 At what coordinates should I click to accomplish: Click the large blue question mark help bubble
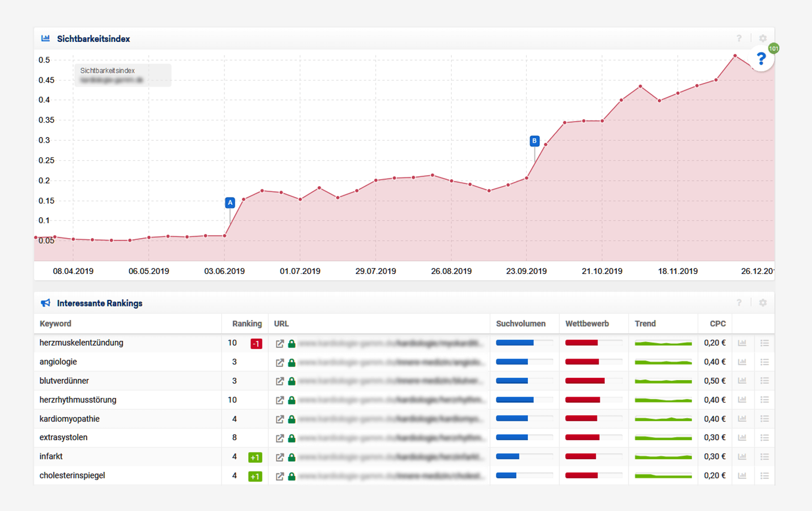pyautogui.click(x=762, y=59)
